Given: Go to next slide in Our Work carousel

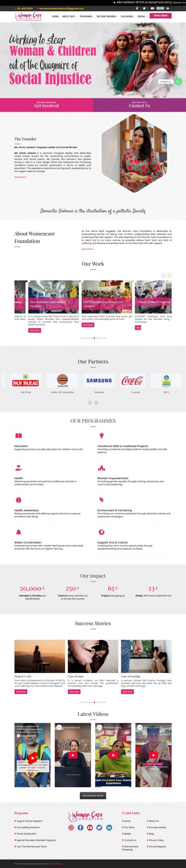Looking at the screenshot, I should pyautogui.click(x=169, y=275).
